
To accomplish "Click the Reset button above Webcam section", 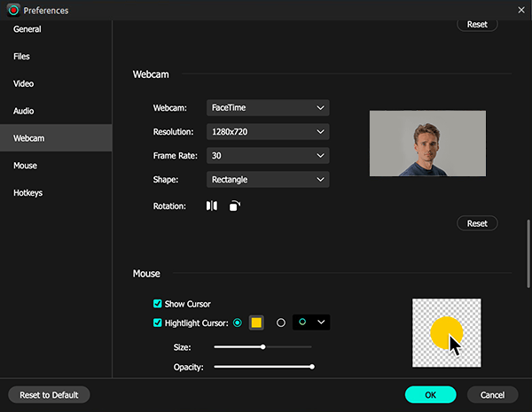I will point(477,25).
